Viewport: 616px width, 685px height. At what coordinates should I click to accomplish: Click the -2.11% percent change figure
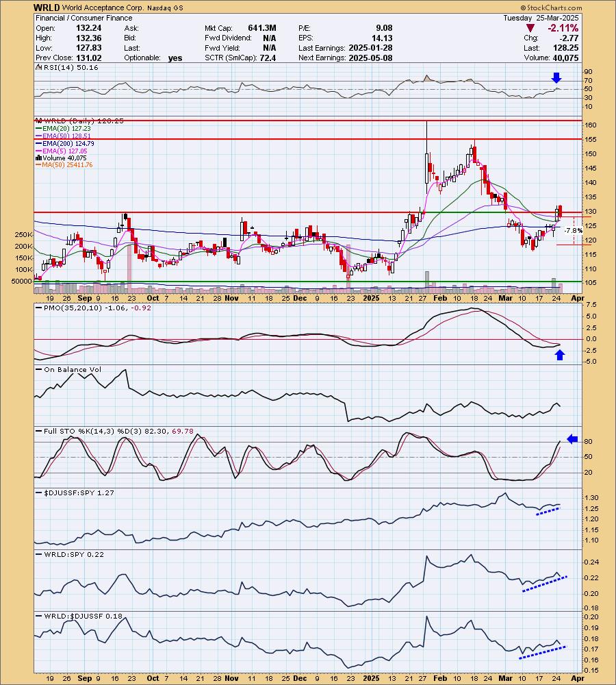pos(563,28)
